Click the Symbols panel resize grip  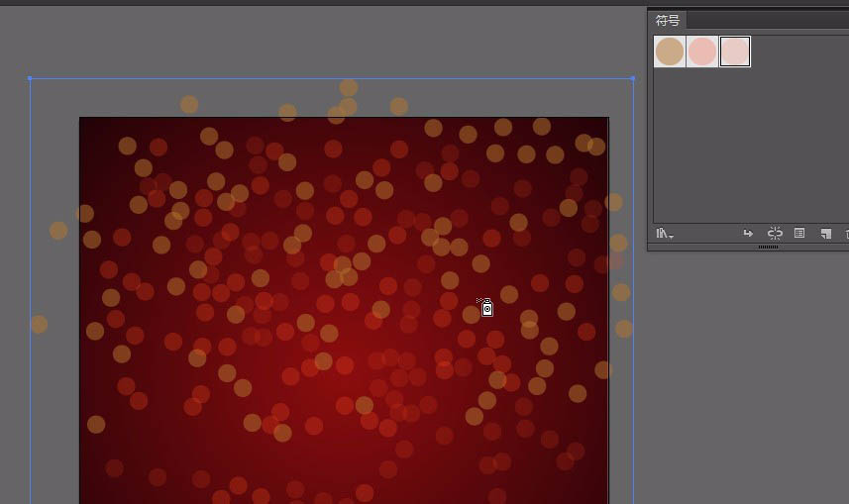tap(768, 247)
